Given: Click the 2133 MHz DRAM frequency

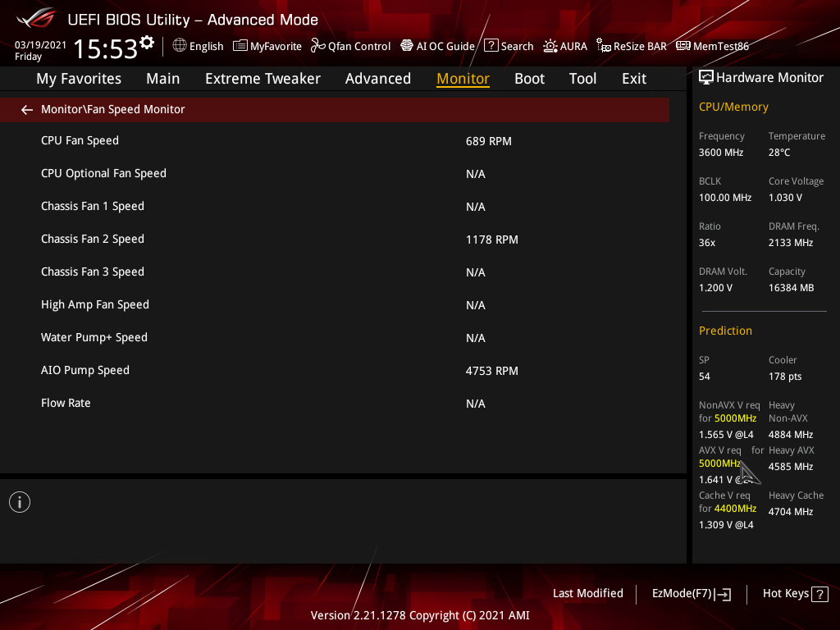Looking at the screenshot, I should point(791,243).
